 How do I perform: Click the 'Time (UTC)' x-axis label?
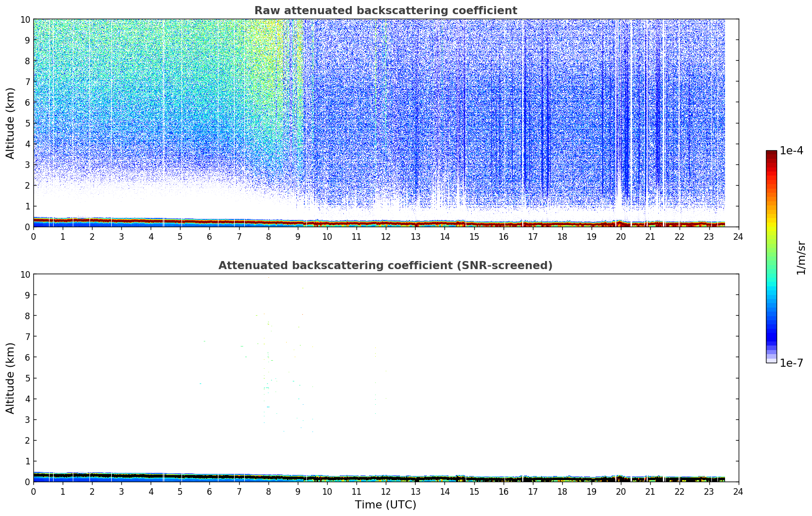coord(385,504)
